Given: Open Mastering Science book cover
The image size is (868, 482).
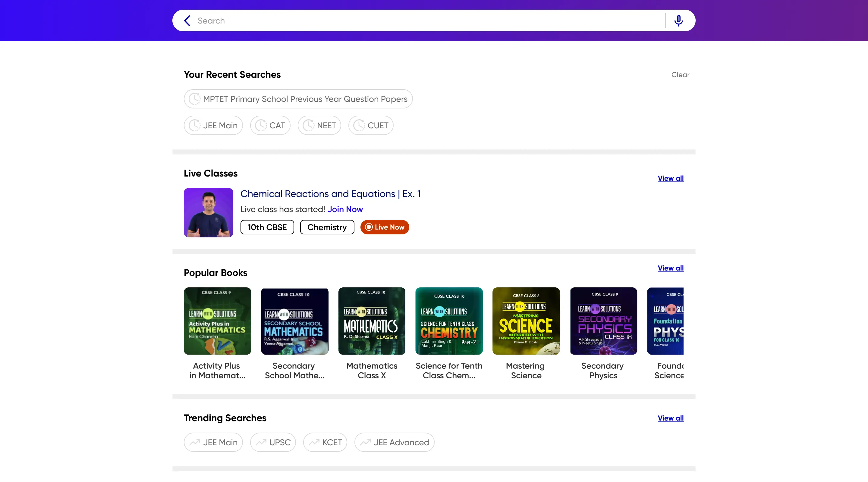Looking at the screenshot, I should 526,321.
